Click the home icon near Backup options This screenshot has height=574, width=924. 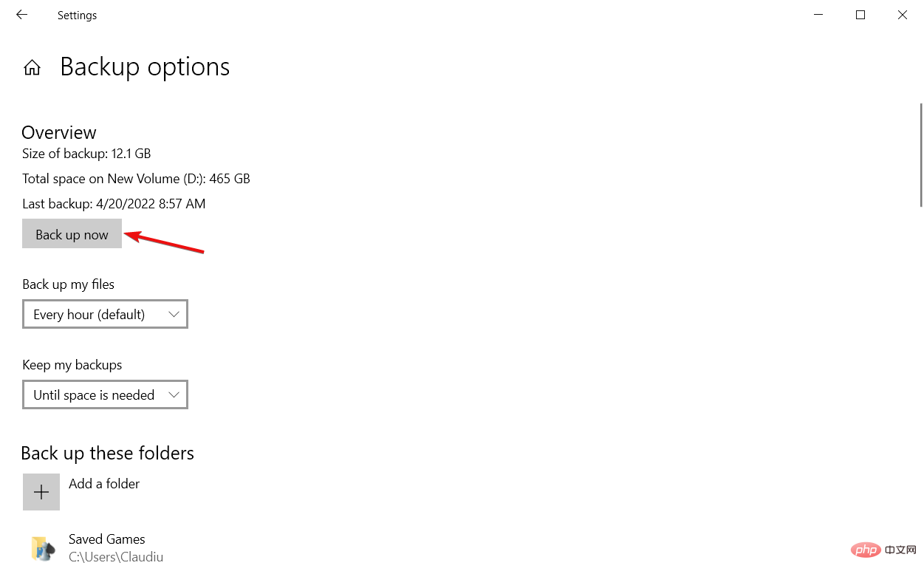click(32, 66)
